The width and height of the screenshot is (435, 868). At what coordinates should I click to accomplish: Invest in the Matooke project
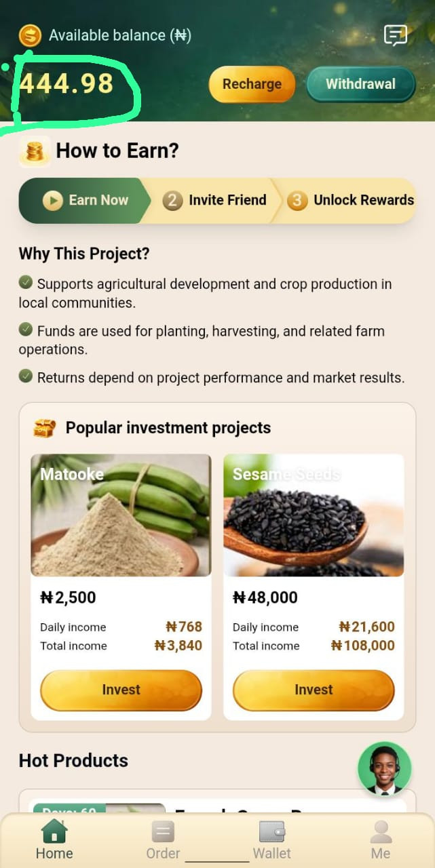pyautogui.click(x=121, y=690)
